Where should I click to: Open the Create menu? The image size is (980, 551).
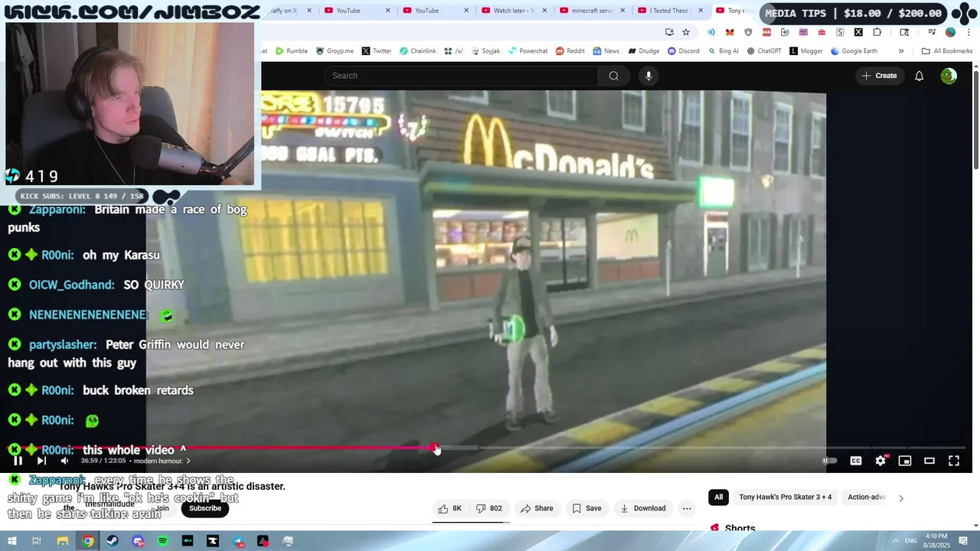pyautogui.click(x=879, y=76)
